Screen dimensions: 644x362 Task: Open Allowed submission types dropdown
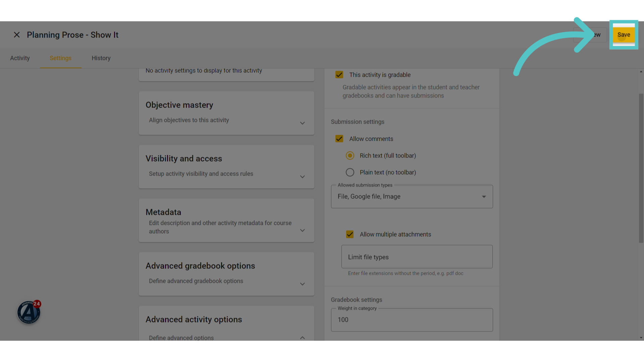pyautogui.click(x=412, y=197)
